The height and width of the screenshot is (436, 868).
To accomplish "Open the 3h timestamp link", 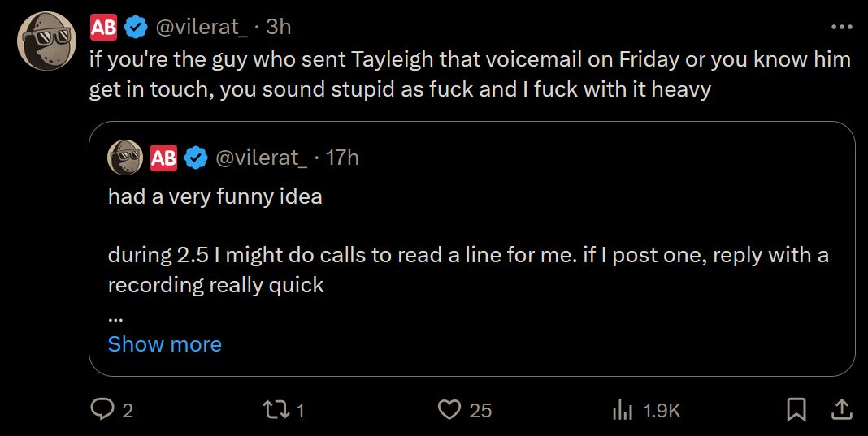I will (x=278, y=27).
